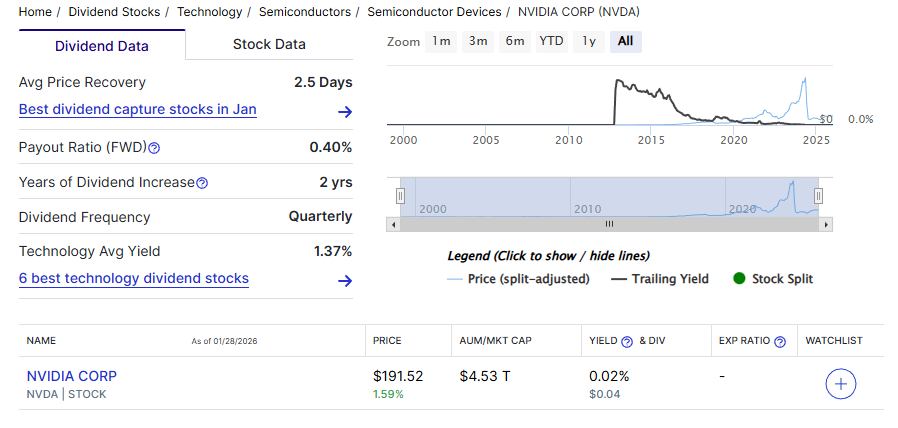Click the left range handle of chart navigator
The height and width of the screenshot is (428, 898).
pos(400,196)
